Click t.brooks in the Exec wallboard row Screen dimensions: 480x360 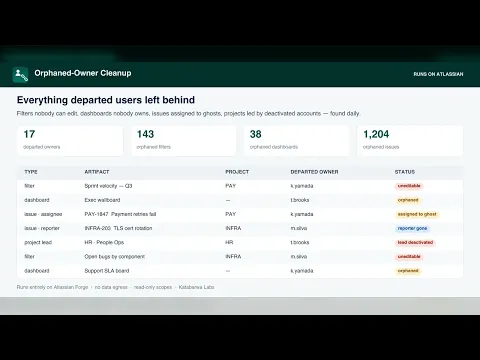[x=300, y=200]
